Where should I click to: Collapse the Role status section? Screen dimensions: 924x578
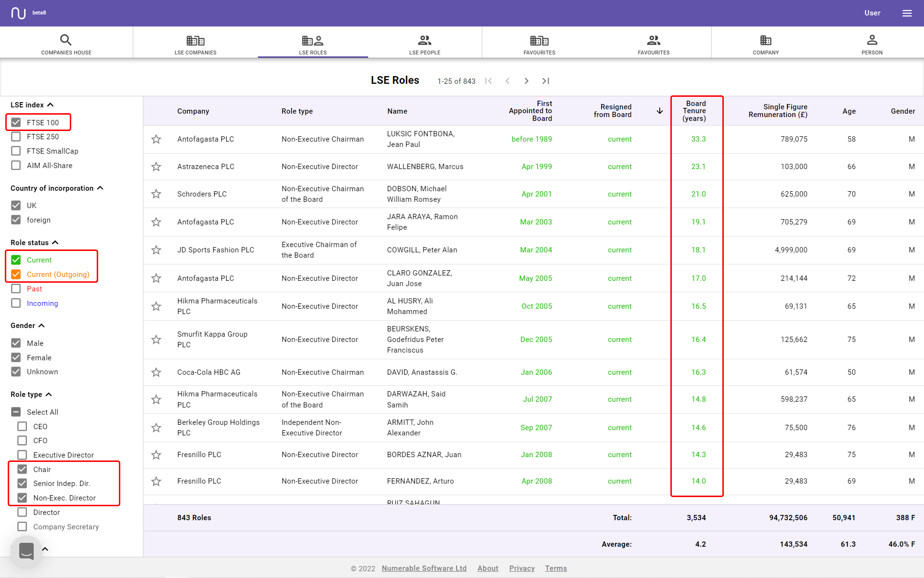tap(55, 243)
